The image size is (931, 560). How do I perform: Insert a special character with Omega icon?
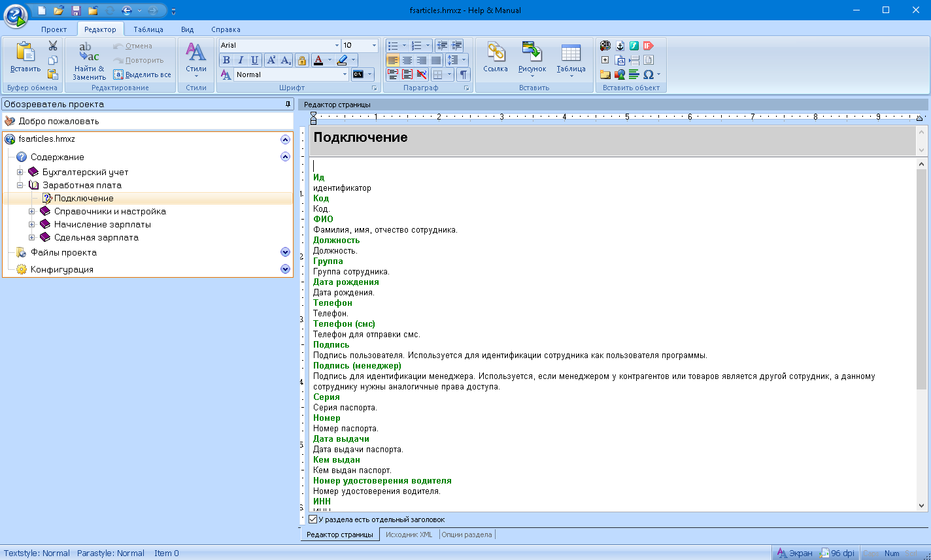pos(648,74)
